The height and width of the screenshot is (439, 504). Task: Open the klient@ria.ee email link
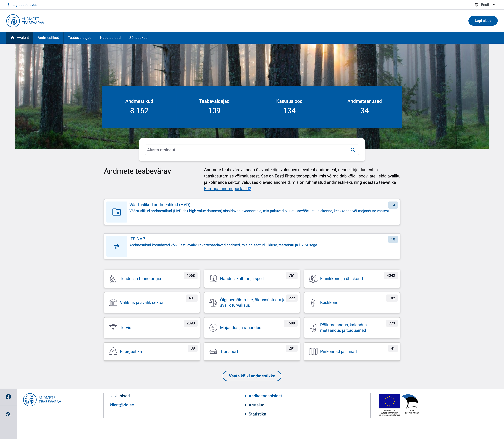tap(122, 405)
